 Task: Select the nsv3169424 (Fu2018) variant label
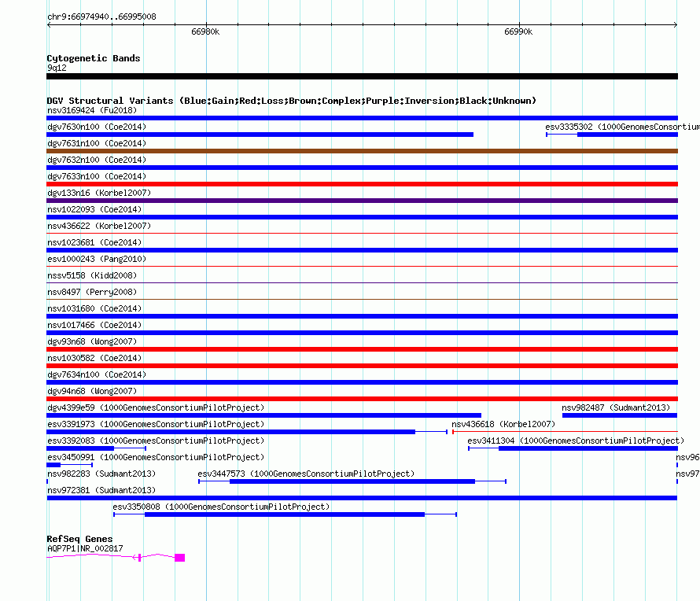[91, 110]
